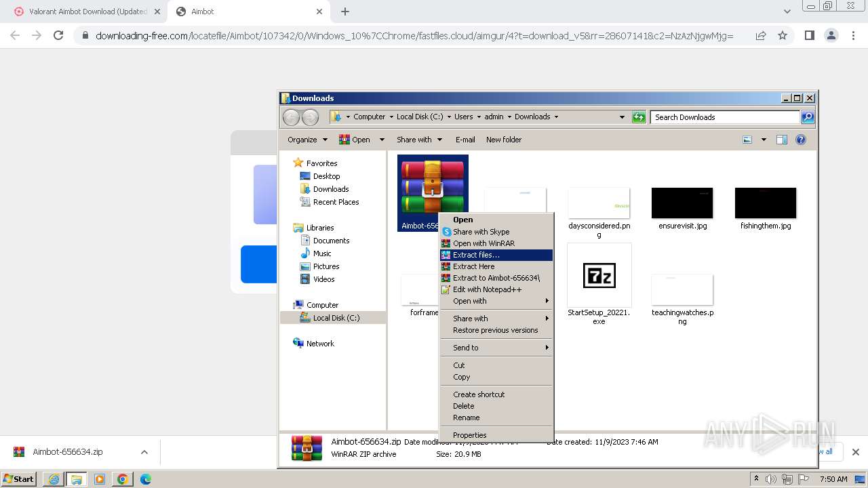Select the fishingthem.jpg thumbnail
The width and height of the screenshot is (868, 488).
[x=766, y=203]
